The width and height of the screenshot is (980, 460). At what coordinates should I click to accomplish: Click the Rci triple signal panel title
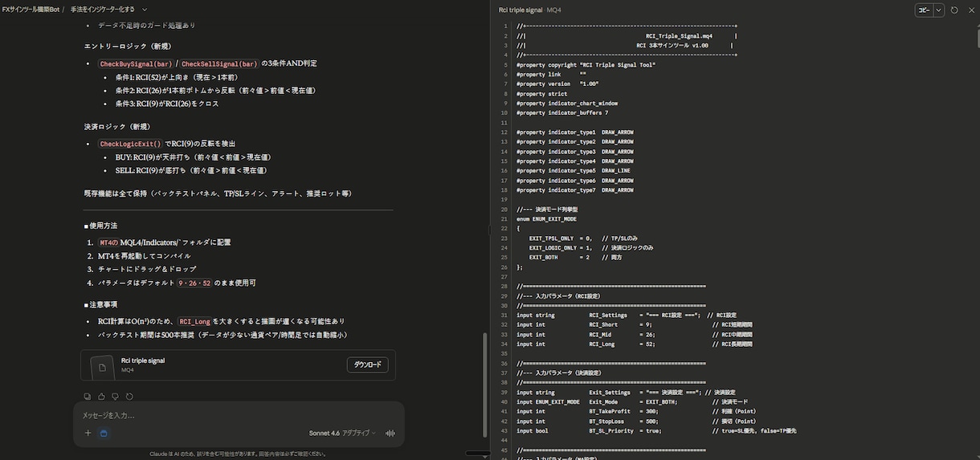tap(521, 10)
